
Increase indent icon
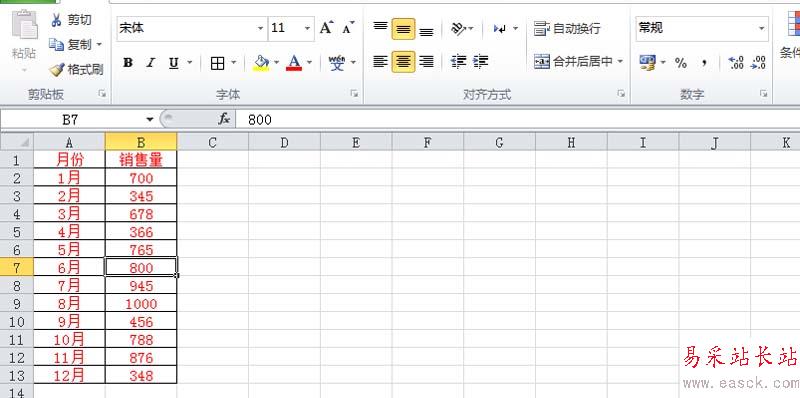481,62
